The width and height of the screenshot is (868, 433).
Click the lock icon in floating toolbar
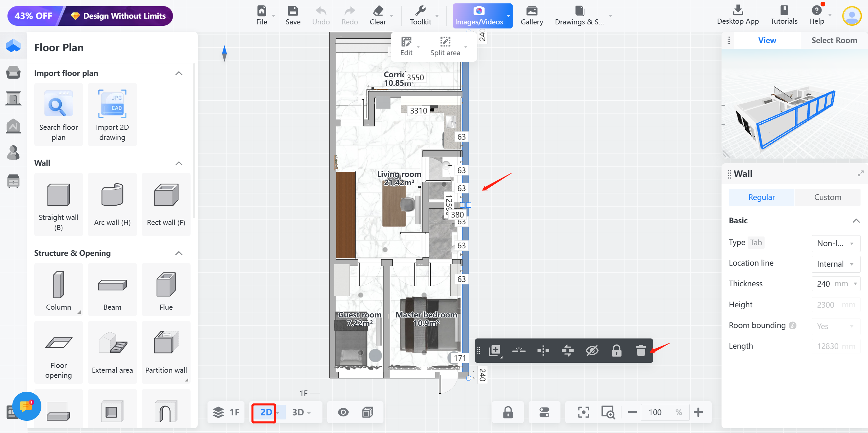[616, 350]
